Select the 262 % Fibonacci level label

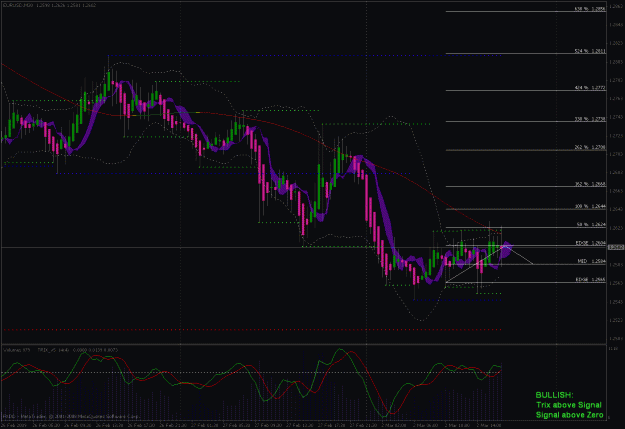click(590, 147)
